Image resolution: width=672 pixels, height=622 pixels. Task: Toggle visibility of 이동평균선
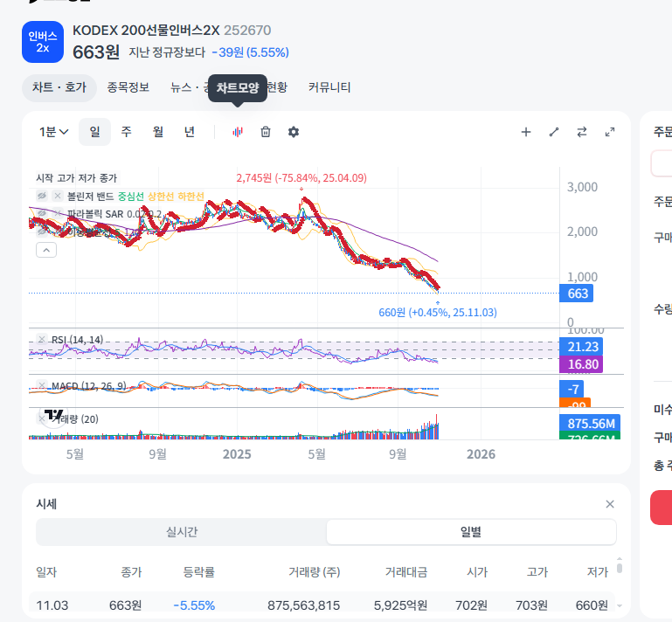tap(42, 232)
